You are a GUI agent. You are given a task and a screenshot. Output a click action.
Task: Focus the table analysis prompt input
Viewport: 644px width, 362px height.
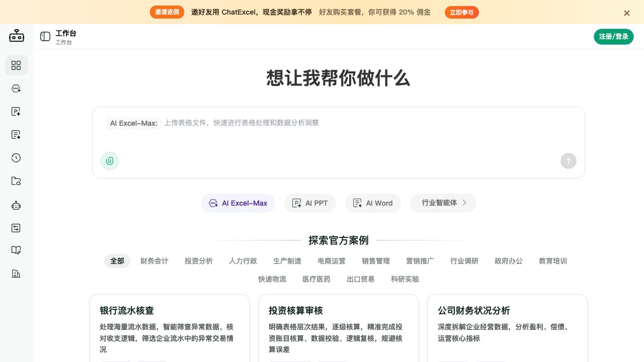coord(339,123)
